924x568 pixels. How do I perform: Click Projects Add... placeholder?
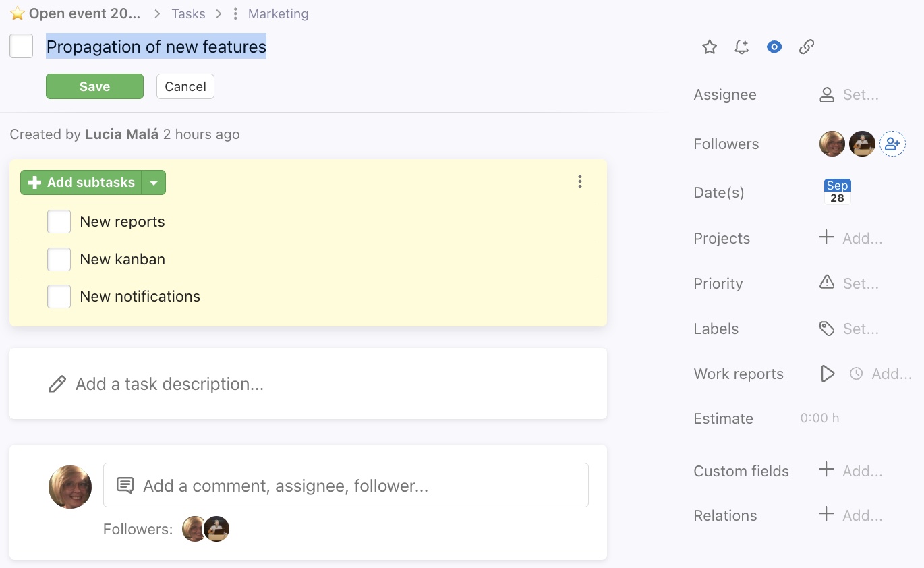pyautogui.click(x=863, y=238)
